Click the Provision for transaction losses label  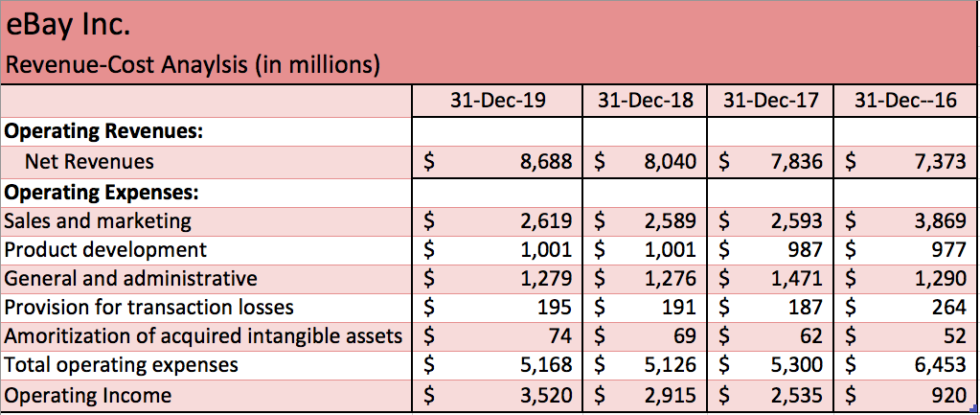click(x=149, y=308)
